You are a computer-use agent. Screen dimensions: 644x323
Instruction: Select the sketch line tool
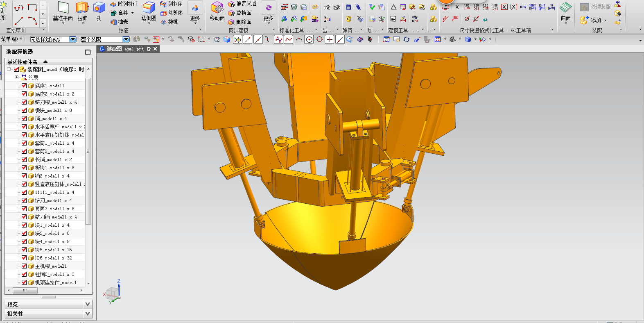19,20
